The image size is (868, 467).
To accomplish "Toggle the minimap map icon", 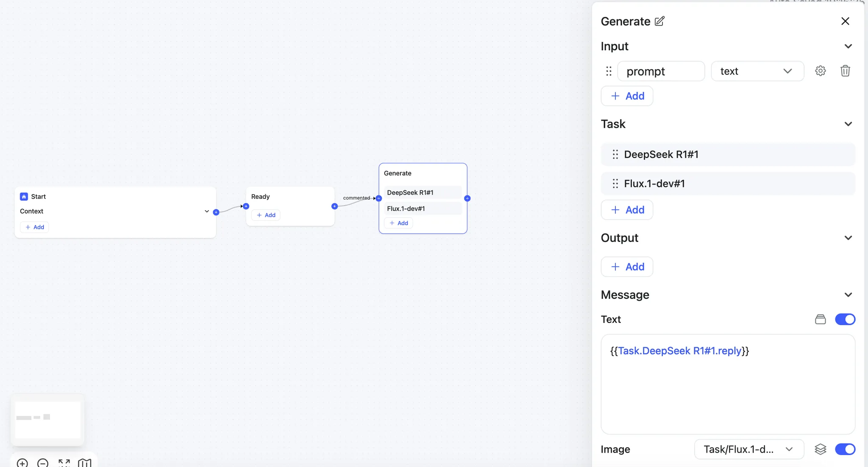I will coord(85,463).
